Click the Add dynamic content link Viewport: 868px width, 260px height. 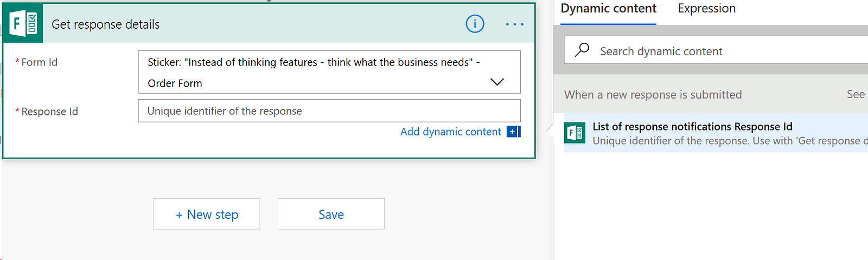450,132
